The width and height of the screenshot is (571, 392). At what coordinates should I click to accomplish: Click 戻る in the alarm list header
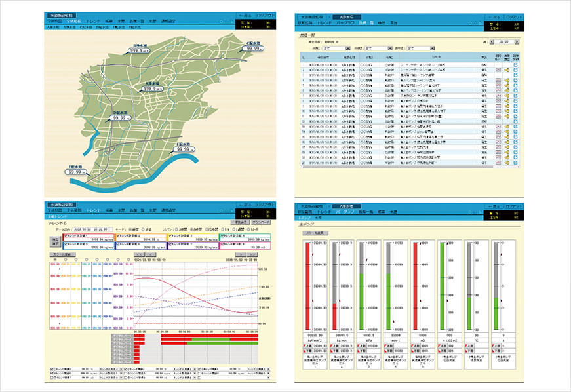[494, 17]
